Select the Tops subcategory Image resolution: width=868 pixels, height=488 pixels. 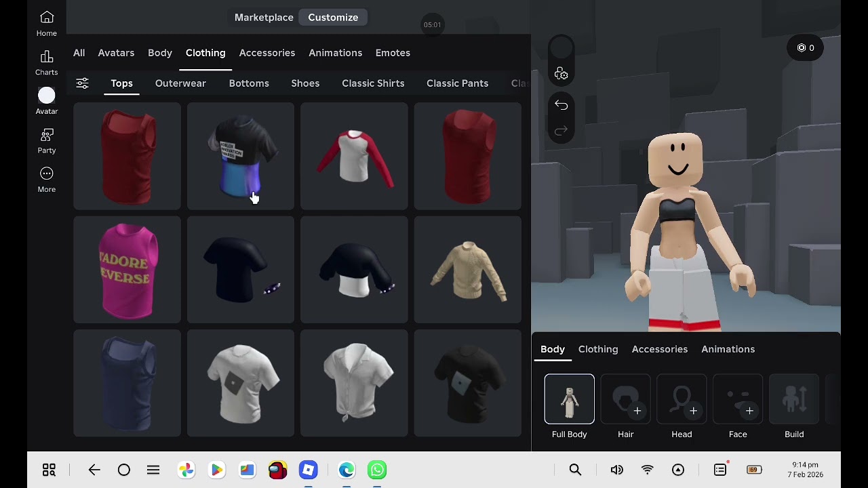pos(122,83)
